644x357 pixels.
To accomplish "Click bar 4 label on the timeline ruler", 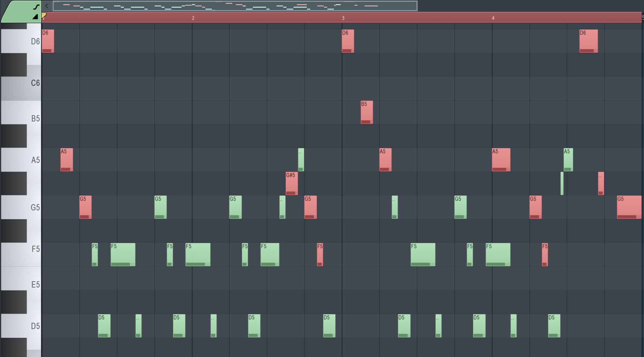I will (x=493, y=18).
